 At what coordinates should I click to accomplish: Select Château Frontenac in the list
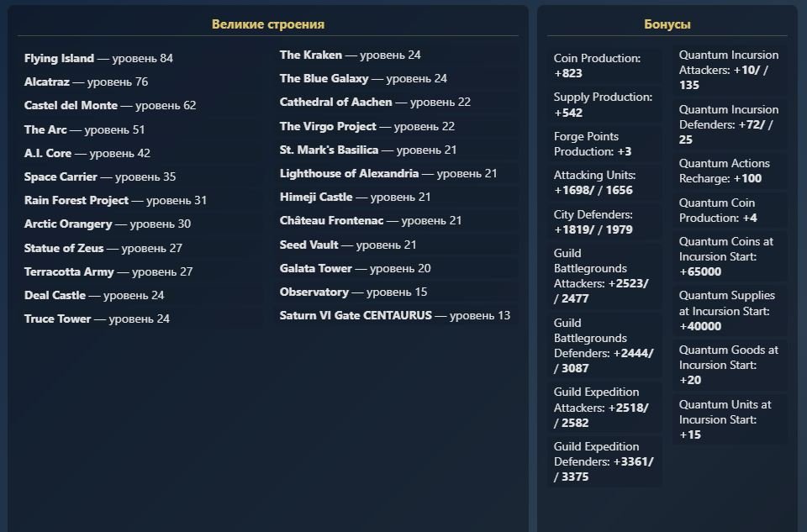coord(371,221)
